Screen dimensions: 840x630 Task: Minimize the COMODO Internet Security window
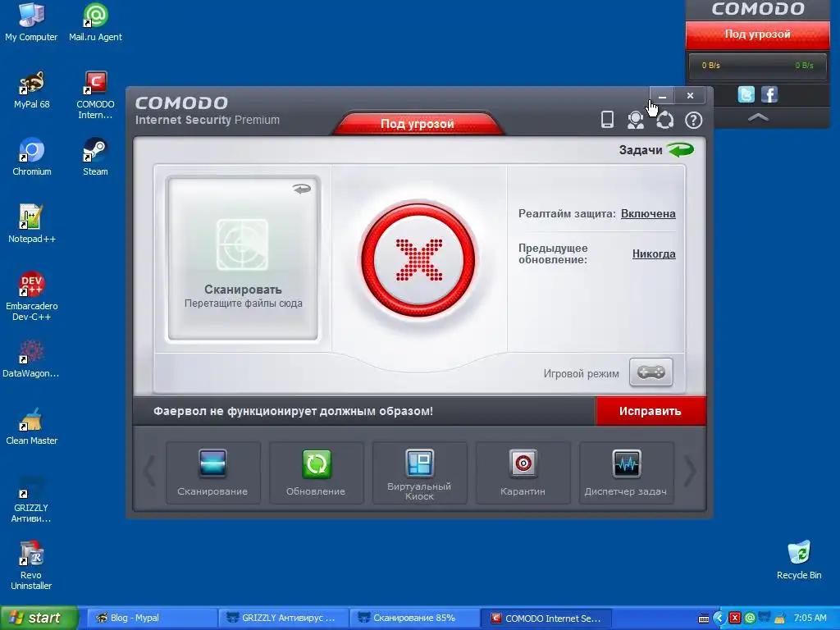(662, 96)
